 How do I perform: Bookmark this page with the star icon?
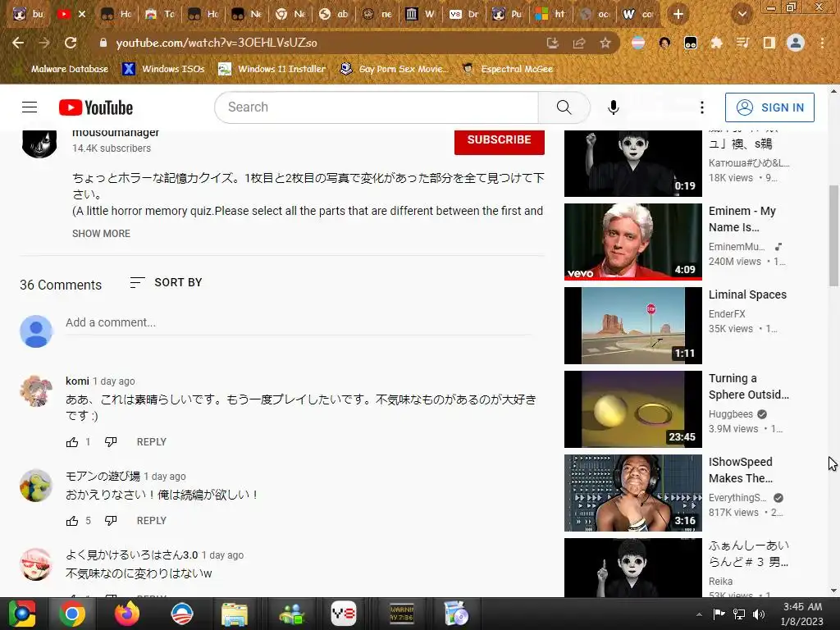605,43
